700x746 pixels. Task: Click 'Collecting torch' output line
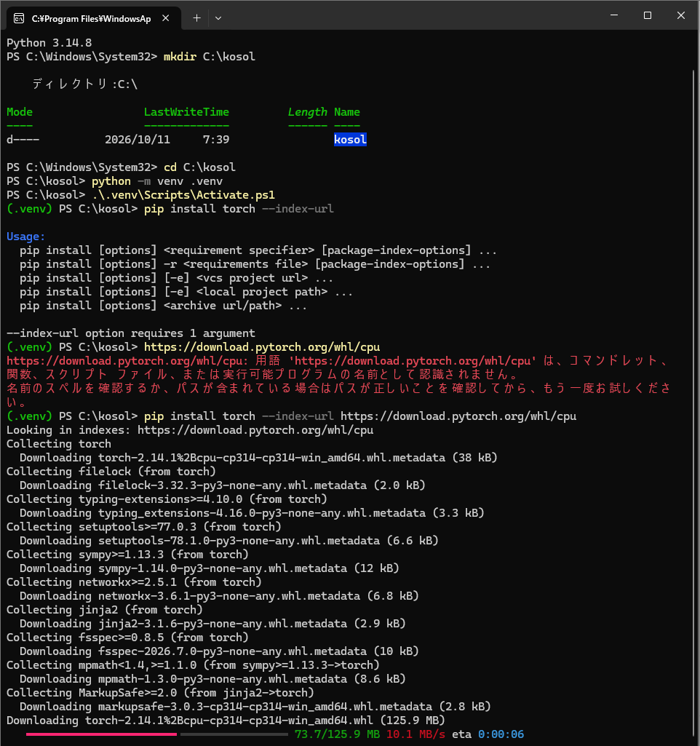tap(59, 444)
